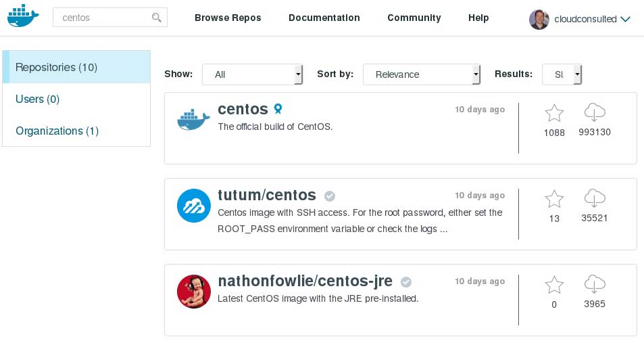Viewport: 644px width, 341px height.
Task: Open the Results count dropdown
Action: [x=562, y=74]
